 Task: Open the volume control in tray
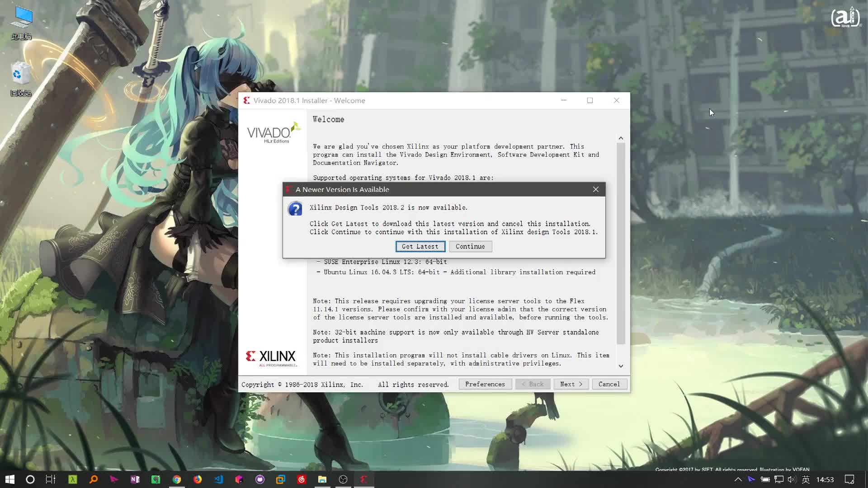point(792,479)
